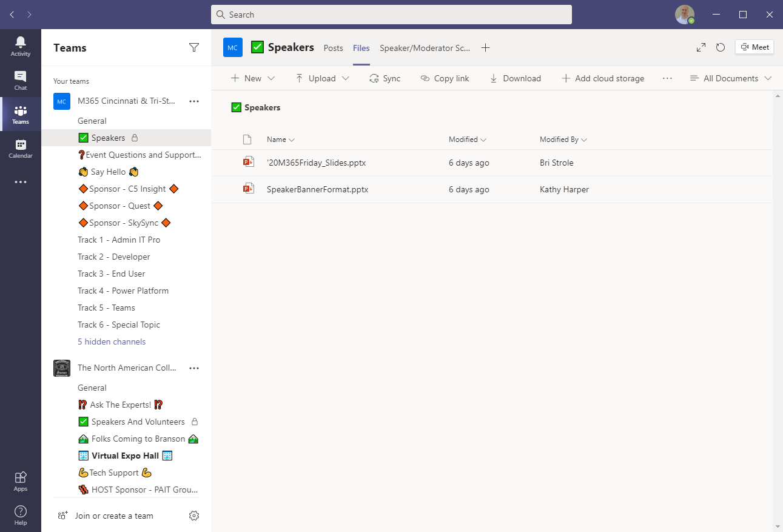The width and height of the screenshot is (783, 532).
Task: Click the PowerPoint icon for SpeakerBannerFormat.pptx
Action: click(x=248, y=189)
